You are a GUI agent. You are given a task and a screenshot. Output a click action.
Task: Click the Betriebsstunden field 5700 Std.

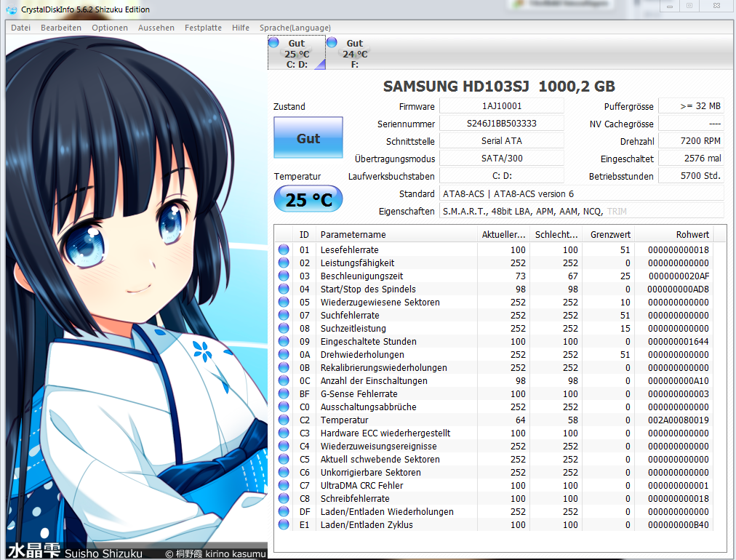point(691,175)
